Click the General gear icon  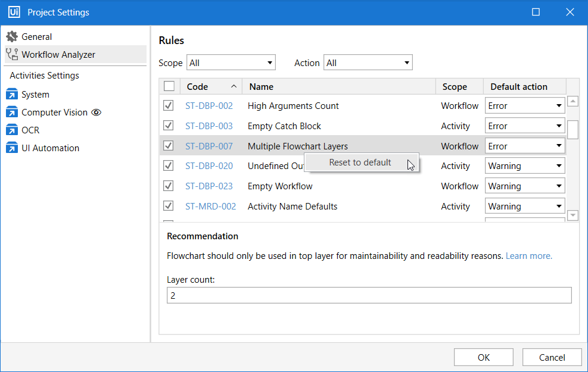coord(12,37)
